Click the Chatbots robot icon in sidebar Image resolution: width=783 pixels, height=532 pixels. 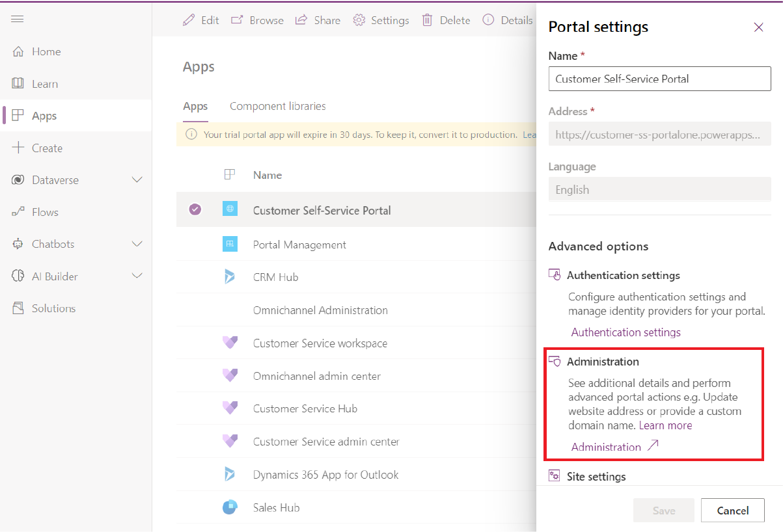[18, 244]
